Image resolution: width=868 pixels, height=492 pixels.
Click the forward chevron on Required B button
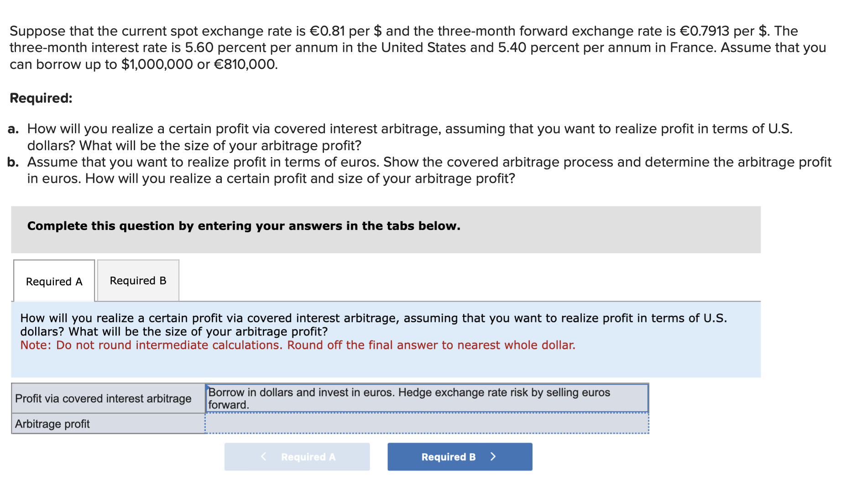pyautogui.click(x=493, y=456)
